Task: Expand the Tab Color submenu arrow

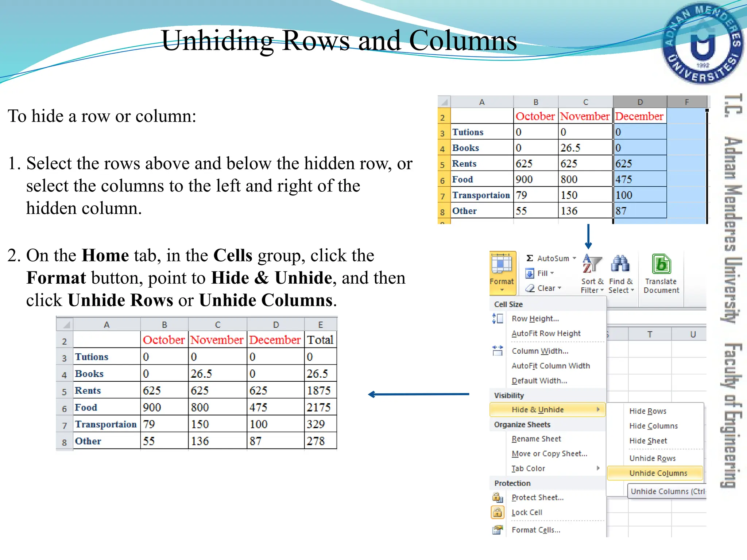Action: 598,468
